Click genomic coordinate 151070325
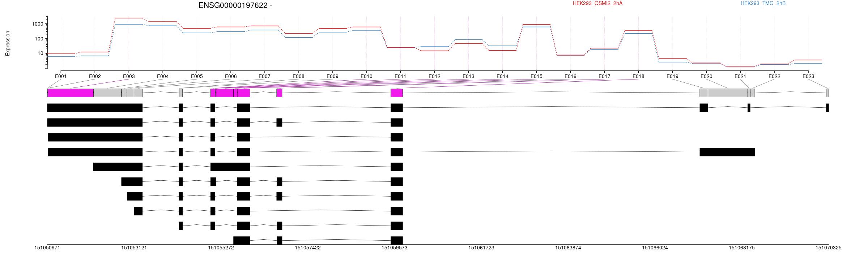 tap(829, 248)
